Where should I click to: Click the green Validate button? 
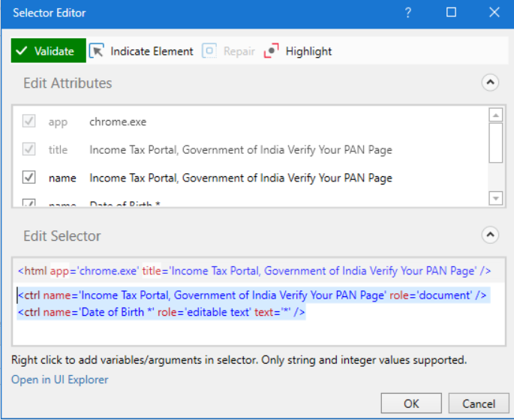click(x=49, y=51)
